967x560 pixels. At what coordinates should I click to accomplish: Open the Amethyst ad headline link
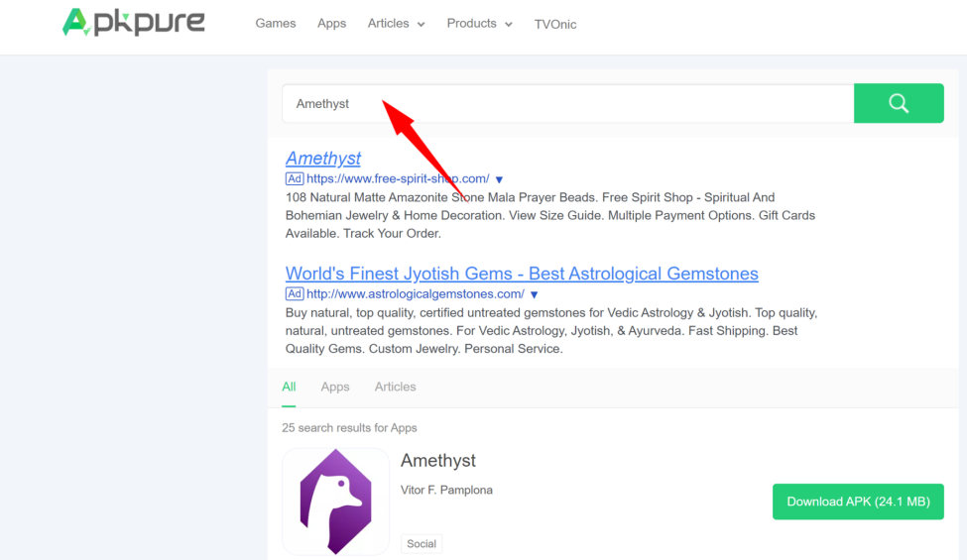[x=323, y=159]
